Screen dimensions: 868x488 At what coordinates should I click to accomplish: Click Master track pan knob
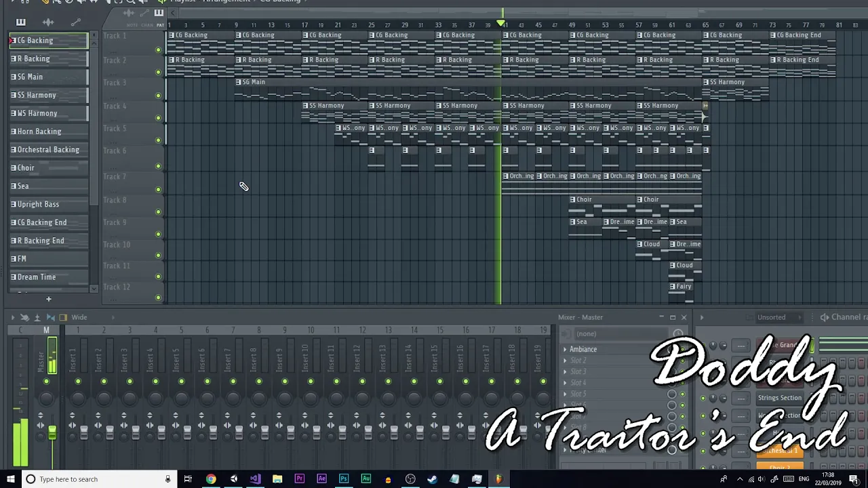pyautogui.click(x=46, y=398)
